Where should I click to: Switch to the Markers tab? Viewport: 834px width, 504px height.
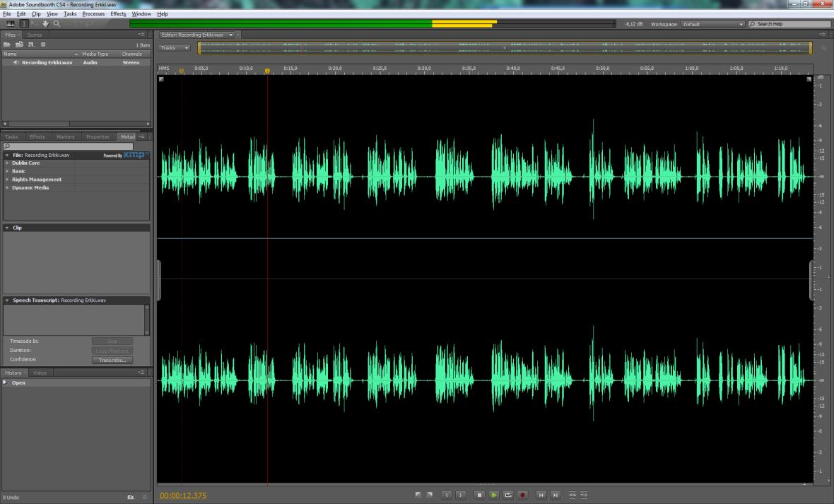66,136
